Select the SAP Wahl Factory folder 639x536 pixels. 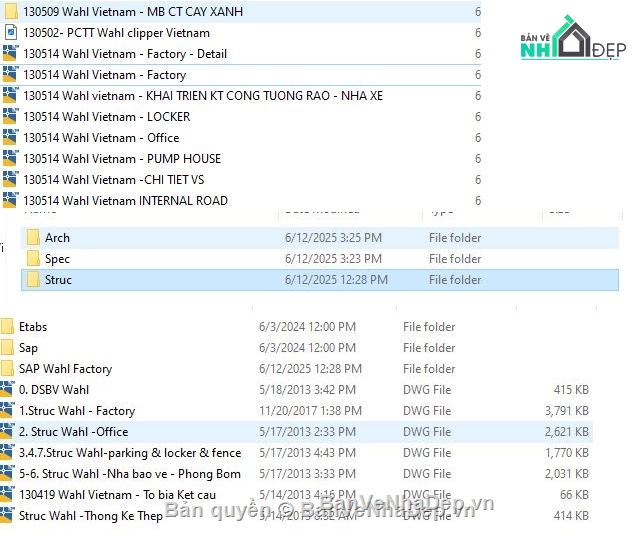[65, 369]
